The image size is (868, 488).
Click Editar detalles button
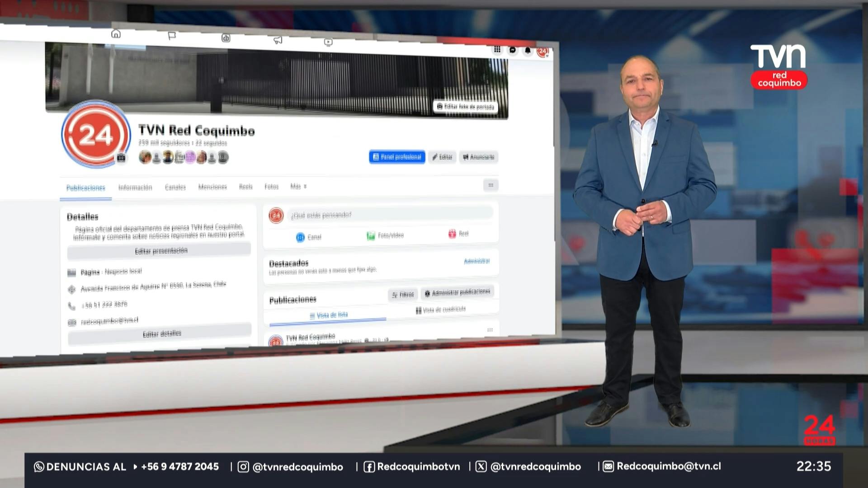[x=160, y=333]
